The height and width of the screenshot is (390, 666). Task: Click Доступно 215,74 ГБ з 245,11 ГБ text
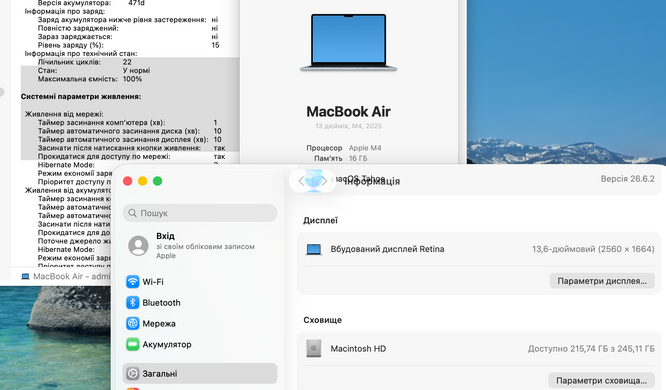(x=591, y=348)
